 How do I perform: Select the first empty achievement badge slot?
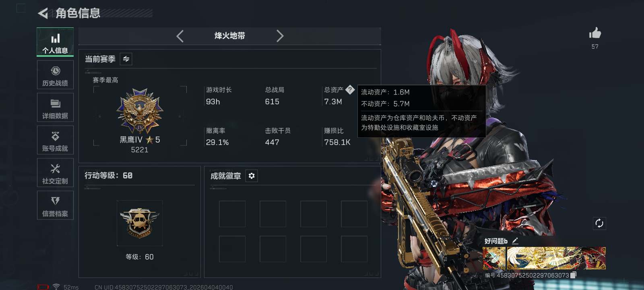[232, 214]
